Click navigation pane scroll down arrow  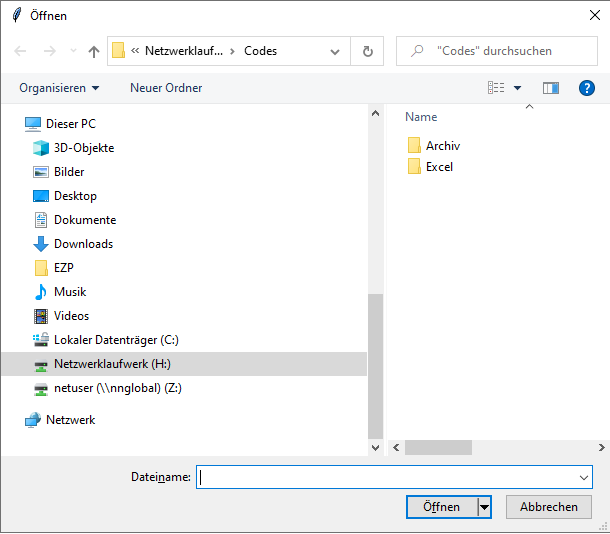(x=375, y=448)
